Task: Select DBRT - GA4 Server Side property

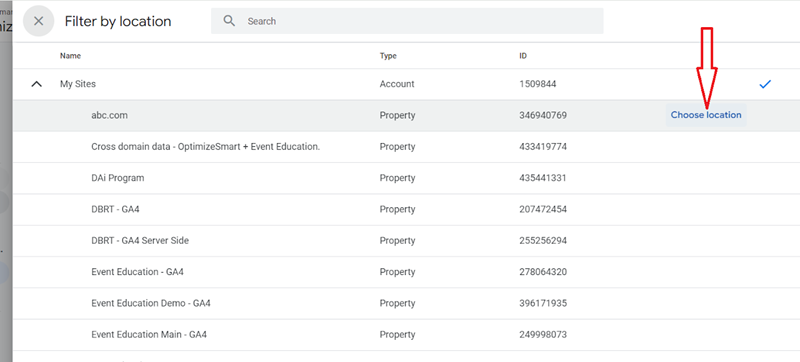Action: click(140, 241)
